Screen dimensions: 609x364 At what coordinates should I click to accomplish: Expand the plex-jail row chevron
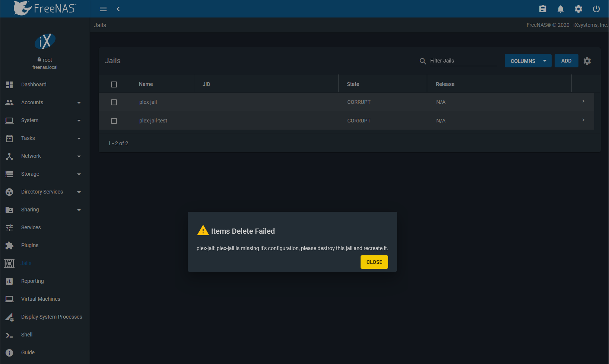(583, 102)
